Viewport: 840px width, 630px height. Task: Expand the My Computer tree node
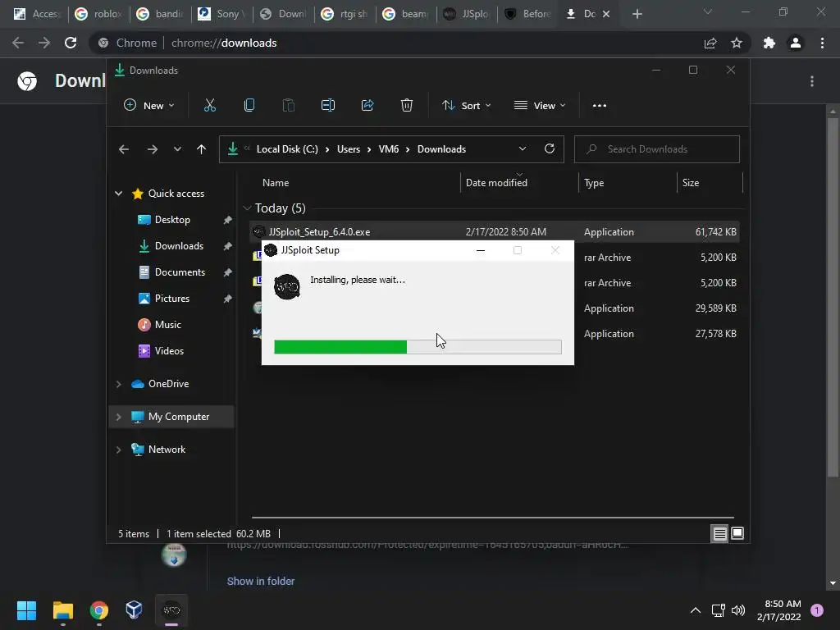[118, 417]
